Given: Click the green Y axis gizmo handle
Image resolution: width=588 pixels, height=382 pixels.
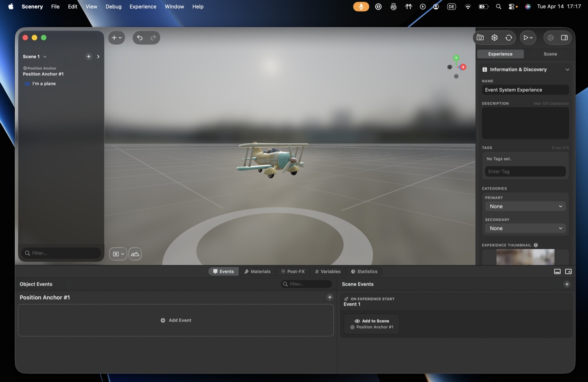Looking at the screenshot, I should (x=456, y=58).
